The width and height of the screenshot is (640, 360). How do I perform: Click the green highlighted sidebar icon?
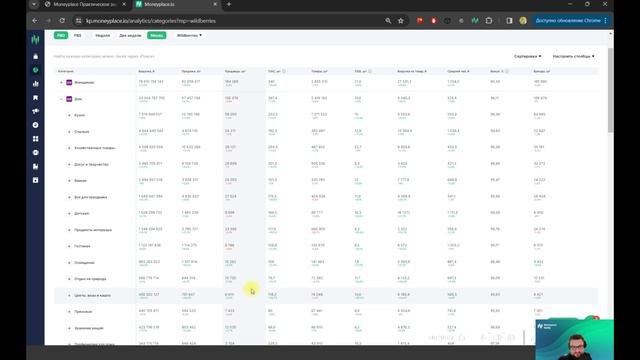click(x=36, y=70)
